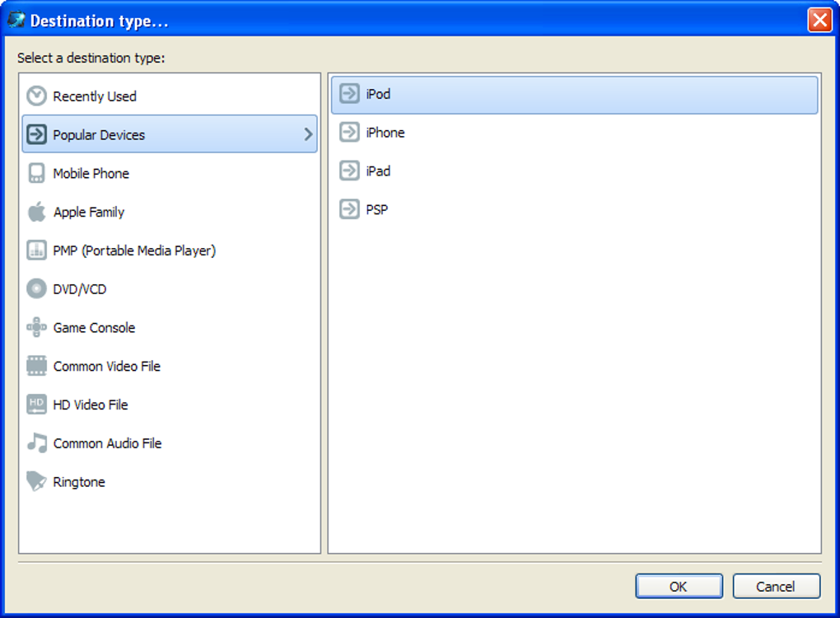Select the PMP (Portable Media Player) label
The image size is (840, 618).
coord(134,250)
